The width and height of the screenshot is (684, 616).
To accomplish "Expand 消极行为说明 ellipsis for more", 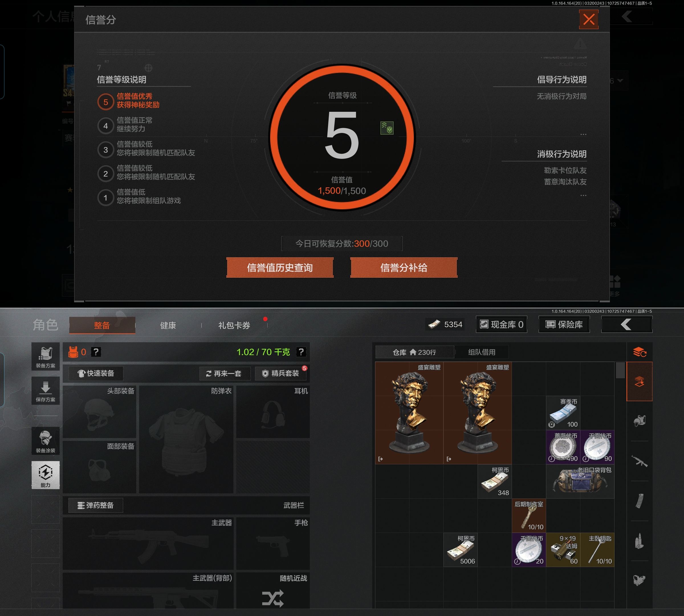I will (583, 195).
